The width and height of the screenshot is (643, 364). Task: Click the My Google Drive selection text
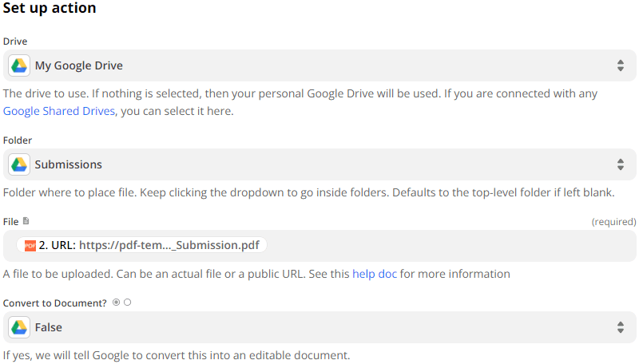click(79, 65)
